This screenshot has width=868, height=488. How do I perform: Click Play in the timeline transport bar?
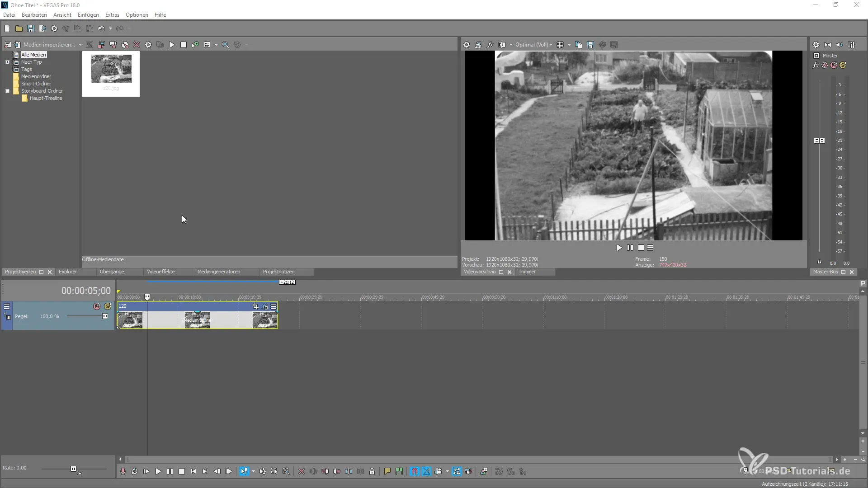coord(158,471)
